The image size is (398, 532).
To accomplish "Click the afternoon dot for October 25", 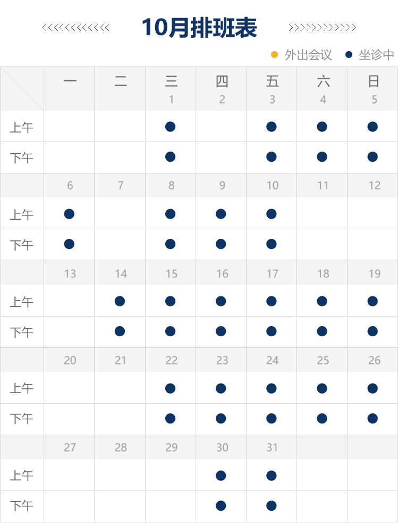I will click(322, 419).
